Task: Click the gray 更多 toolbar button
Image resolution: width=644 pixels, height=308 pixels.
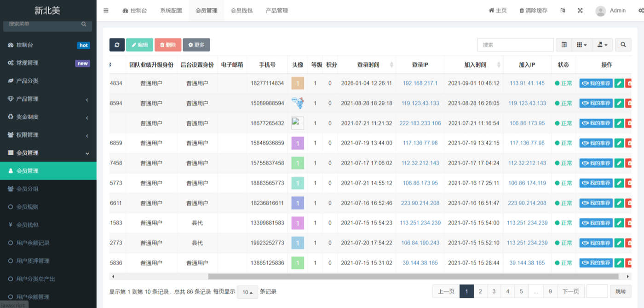Action: 196,45
